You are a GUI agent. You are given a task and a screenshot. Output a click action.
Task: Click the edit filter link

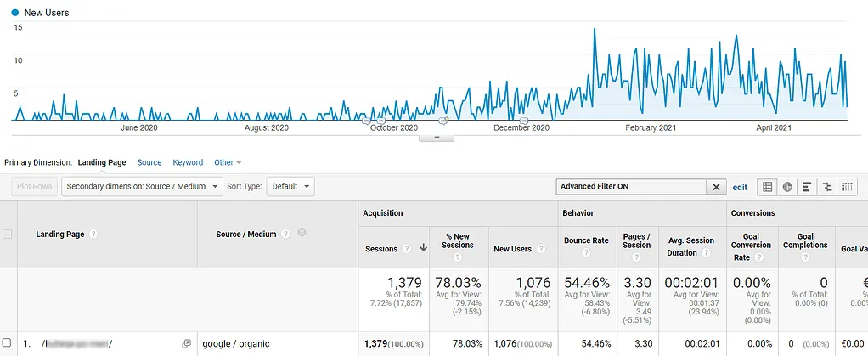pos(740,187)
